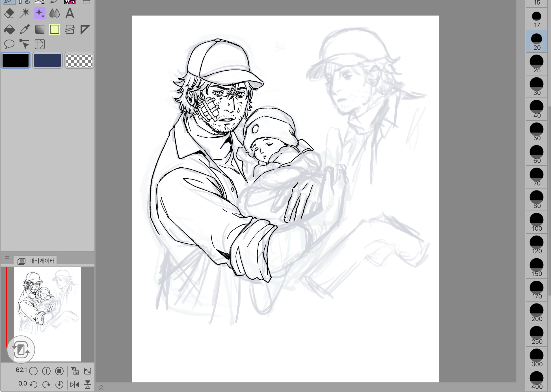The height and width of the screenshot is (392, 551).
Task: Open the Navigator palette hamburger menu
Action: [x=7, y=258]
